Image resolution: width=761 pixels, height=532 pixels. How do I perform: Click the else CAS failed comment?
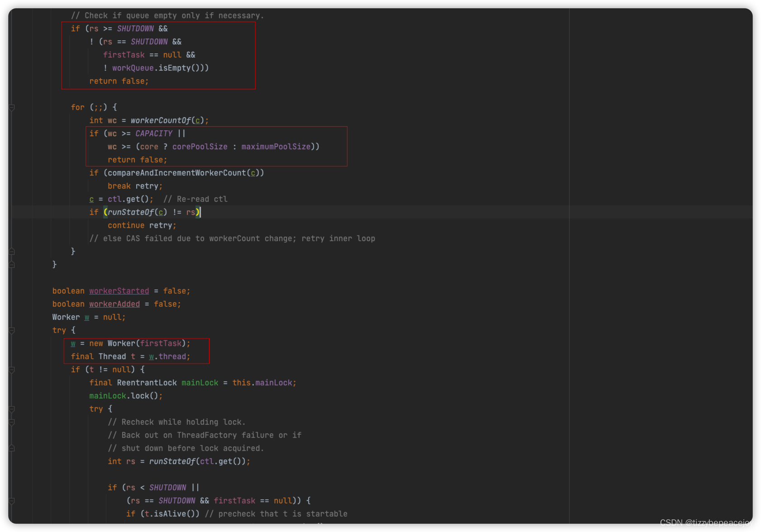pos(232,238)
